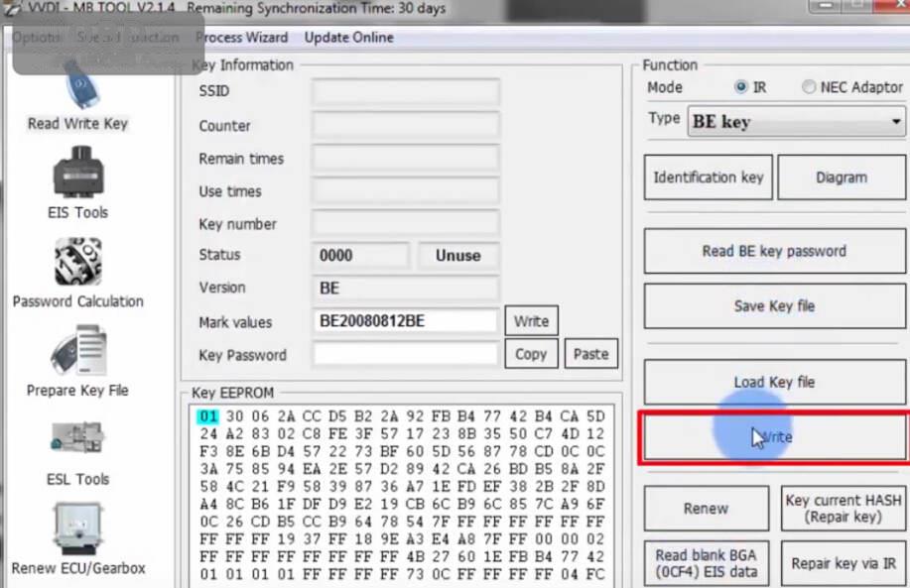Focus the SSID field
The height and width of the screenshot is (588, 910).
tap(406, 91)
